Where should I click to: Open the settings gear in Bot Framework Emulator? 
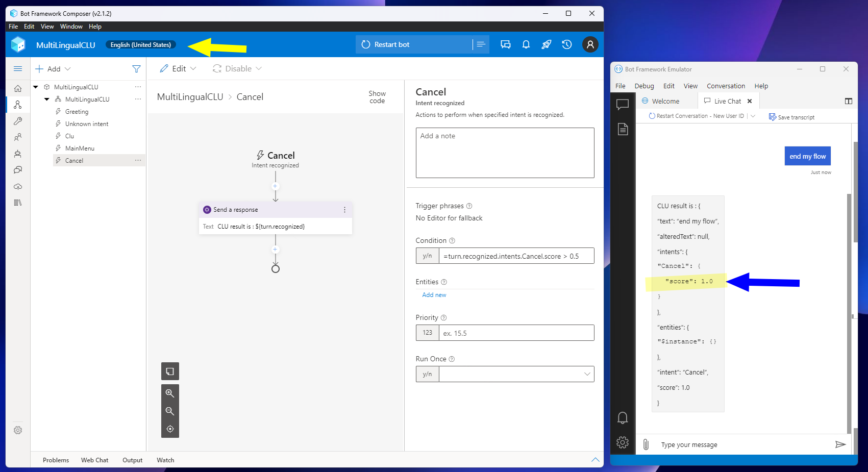click(x=623, y=442)
